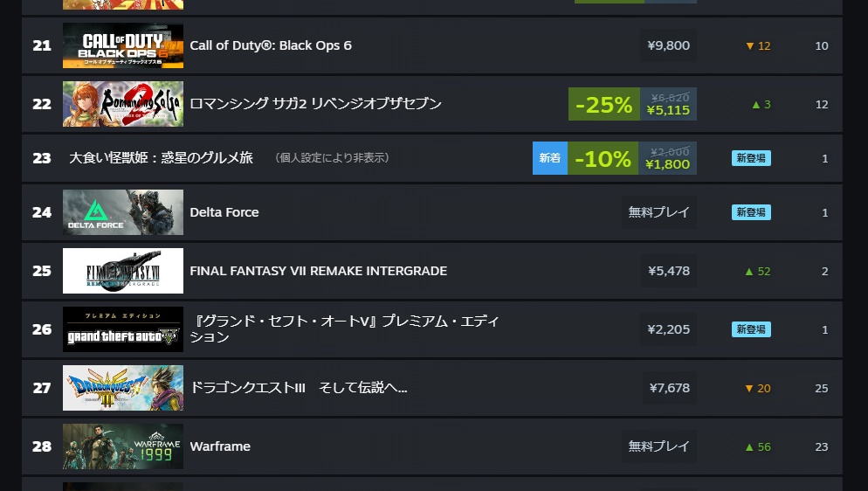Click the 新登場 tag on rank 26
This screenshot has width=868, height=491.
tap(751, 329)
